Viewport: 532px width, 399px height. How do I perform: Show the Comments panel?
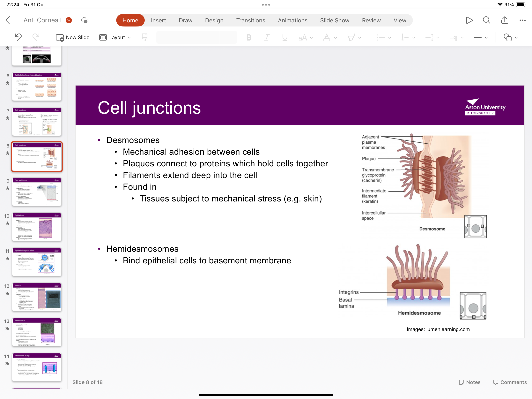coord(510,382)
